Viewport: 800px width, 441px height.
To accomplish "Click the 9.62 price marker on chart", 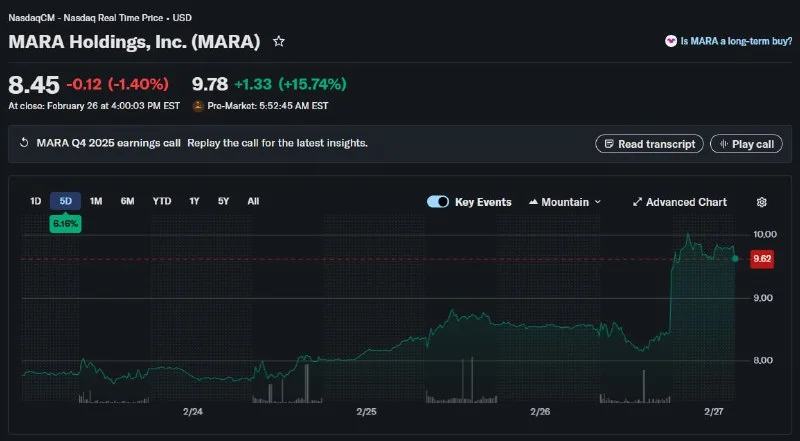I will (761, 258).
